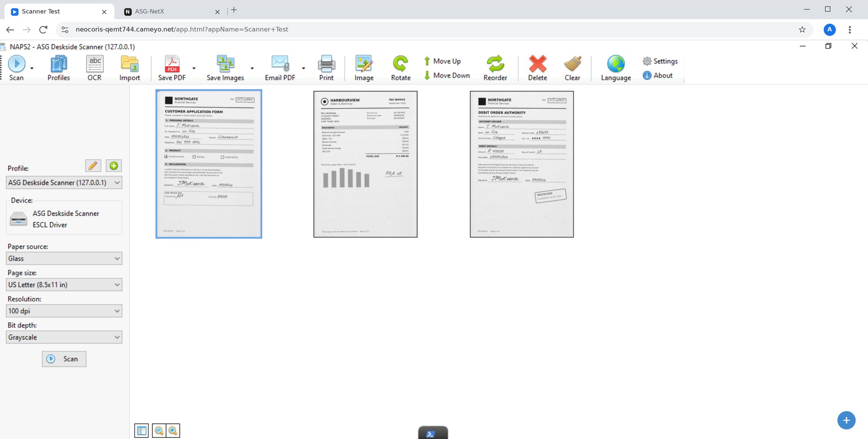Screen dimensions: 868x439
Task: Switch to the ASG-NetX browser tab
Action: (x=171, y=11)
